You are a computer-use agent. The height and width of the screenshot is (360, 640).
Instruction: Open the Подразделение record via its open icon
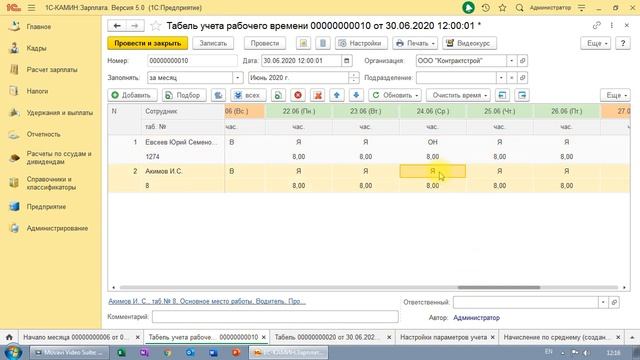[x=522, y=78]
